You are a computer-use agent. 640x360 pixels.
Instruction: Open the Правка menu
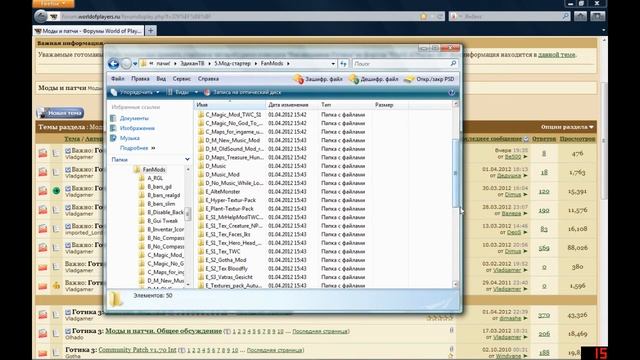click(140, 79)
